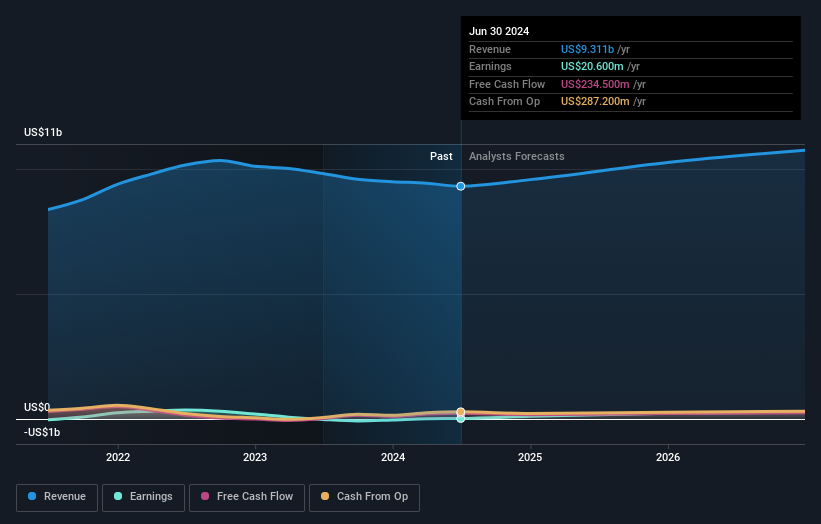The height and width of the screenshot is (524, 821).
Task: Toggle the Earnings legend series
Action: pos(143,497)
